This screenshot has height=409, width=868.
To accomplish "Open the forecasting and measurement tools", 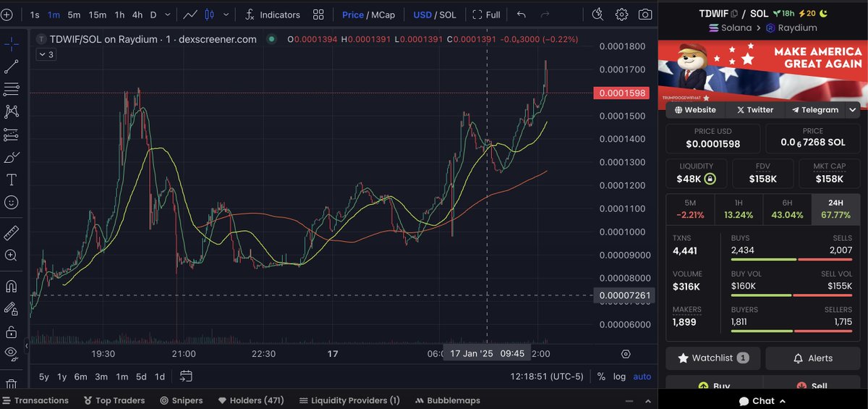I will (x=12, y=135).
